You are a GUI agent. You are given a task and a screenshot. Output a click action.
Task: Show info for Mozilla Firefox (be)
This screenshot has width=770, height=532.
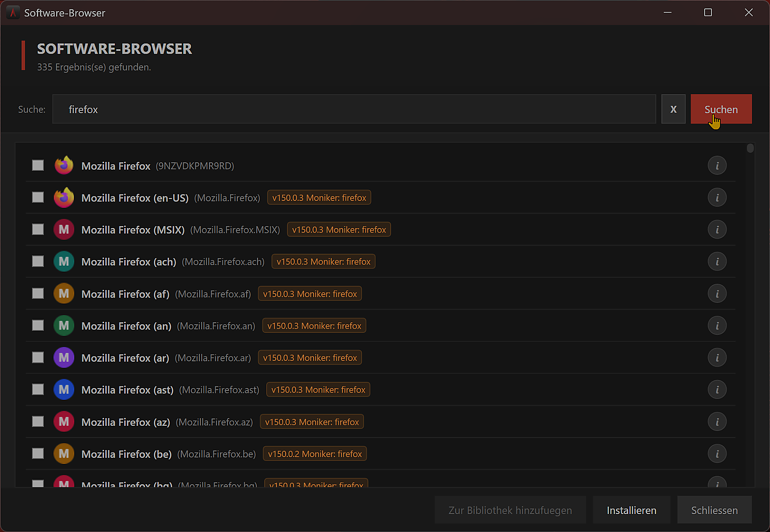[x=717, y=454]
